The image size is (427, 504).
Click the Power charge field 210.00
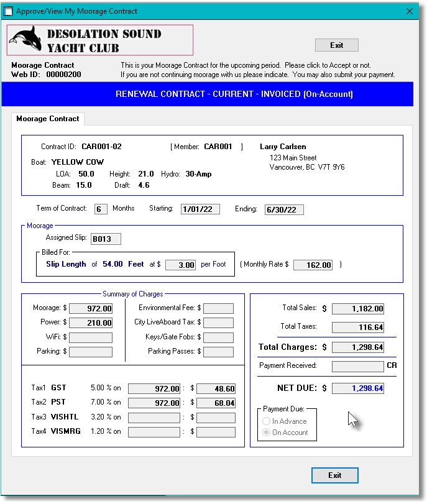[x=91, y=323]
